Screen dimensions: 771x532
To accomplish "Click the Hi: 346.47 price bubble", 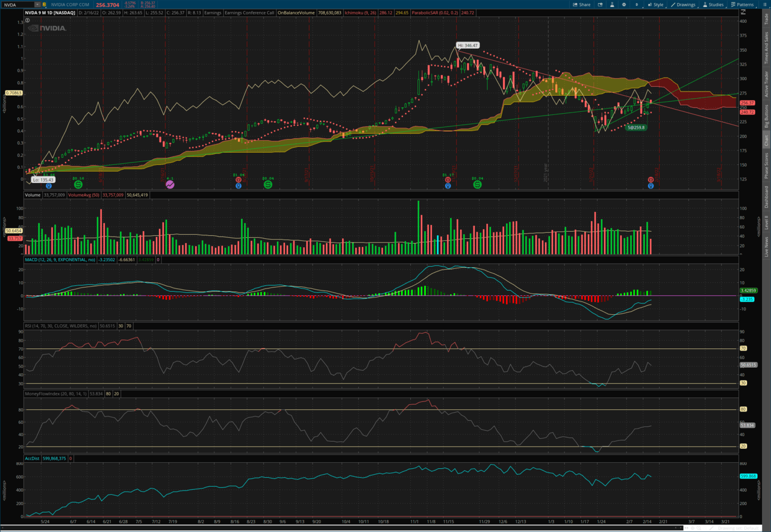I will click(x=467, y=45).
